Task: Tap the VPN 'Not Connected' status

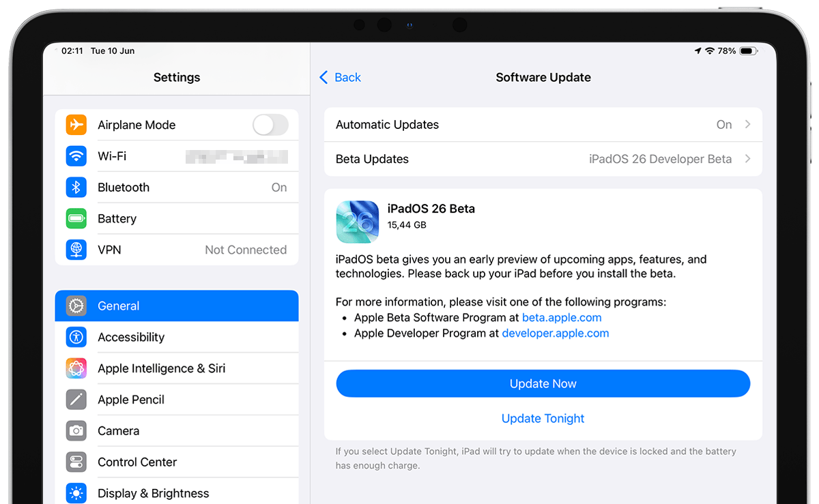Action: tap(246, 250)
